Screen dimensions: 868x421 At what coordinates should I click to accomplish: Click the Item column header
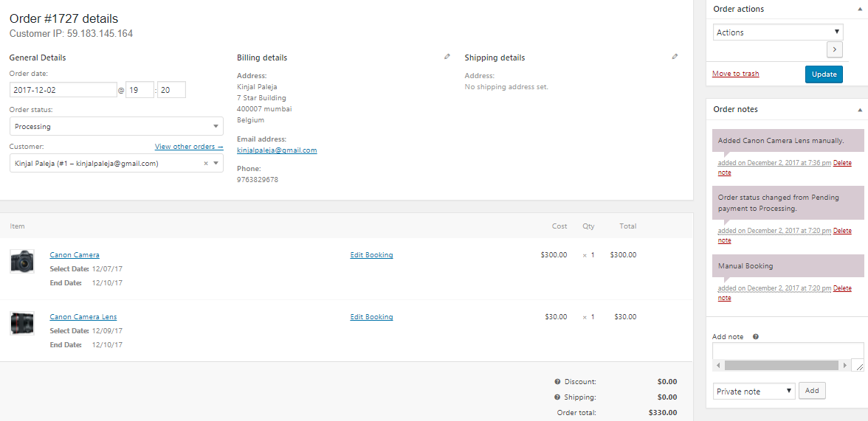(17, 226)
